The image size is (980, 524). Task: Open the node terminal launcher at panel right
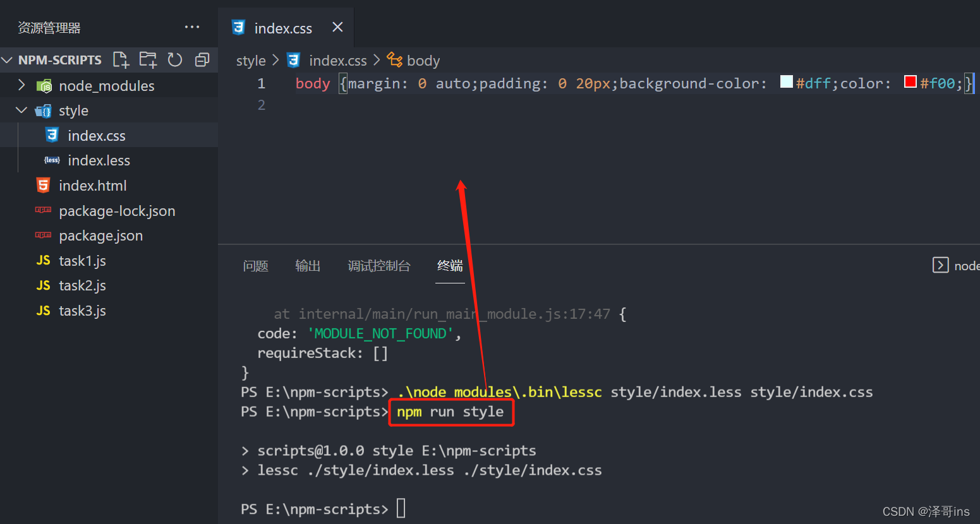(x=941, y=265)
